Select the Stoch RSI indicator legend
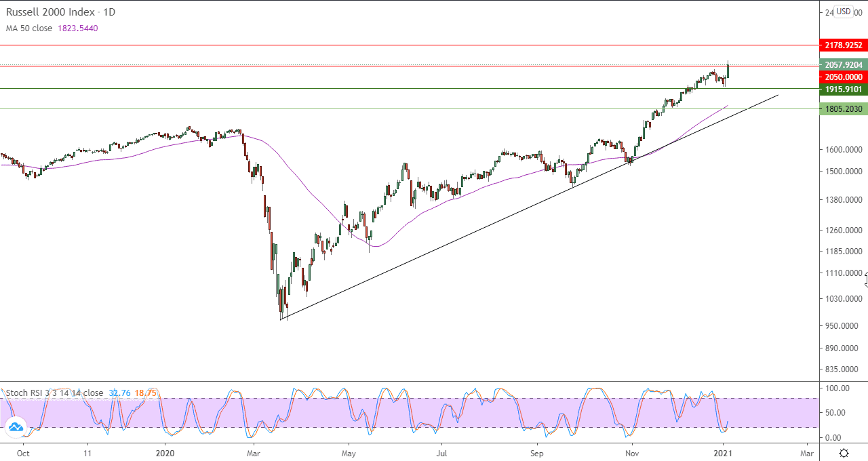This screenshot has width=868, height=461. point(55,393)
